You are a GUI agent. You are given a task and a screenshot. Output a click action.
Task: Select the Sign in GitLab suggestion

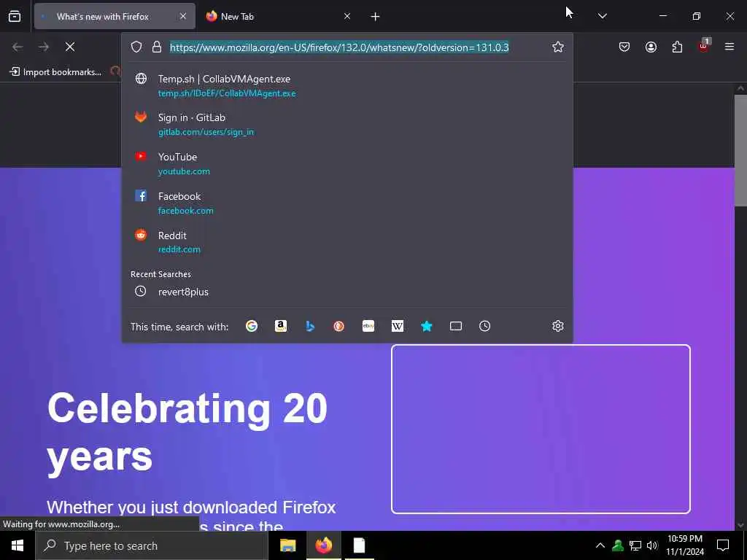347,124
